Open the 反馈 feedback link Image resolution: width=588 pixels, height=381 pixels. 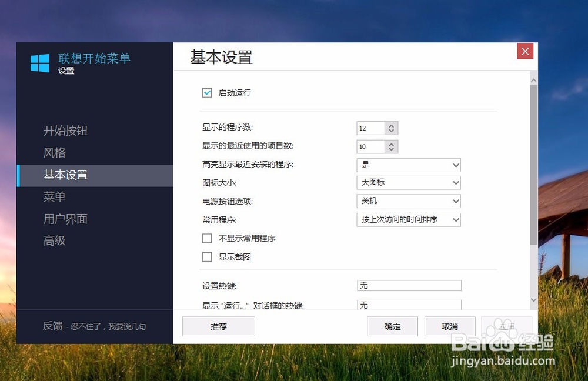pyautogui.click(x=54, y=326)
